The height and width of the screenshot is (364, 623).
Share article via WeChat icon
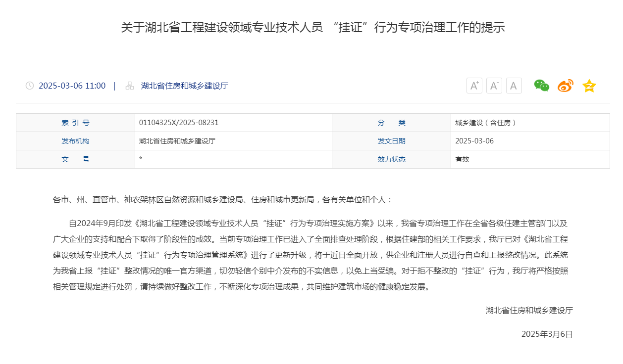[541, 86]
